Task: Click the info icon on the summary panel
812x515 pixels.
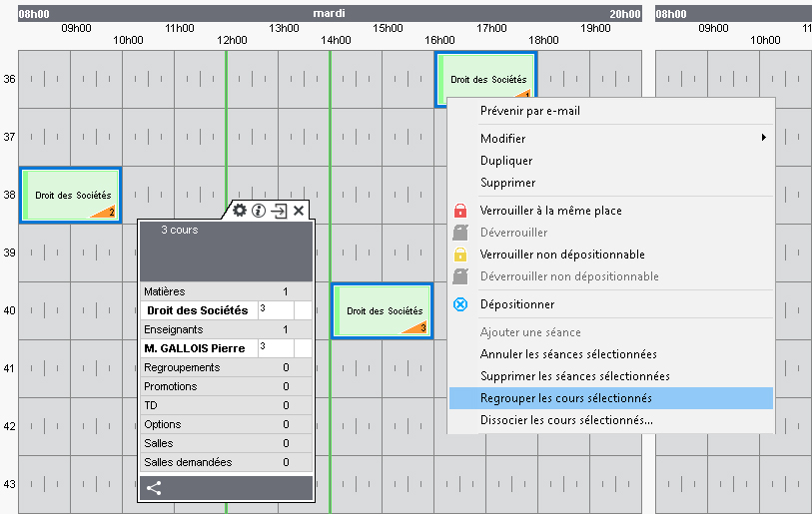Action: coord(259,211)
